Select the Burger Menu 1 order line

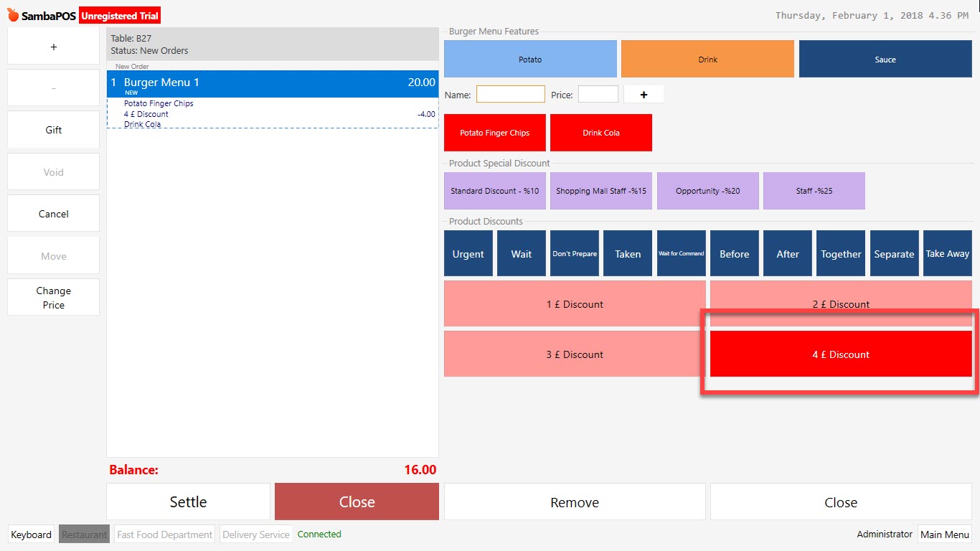pos(273,82)
